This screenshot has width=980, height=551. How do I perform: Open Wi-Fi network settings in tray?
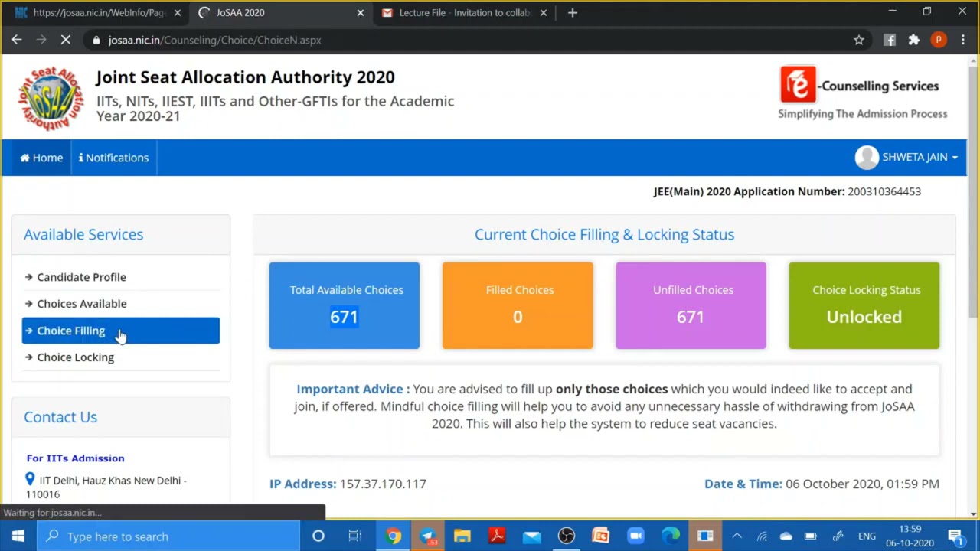(762, 536)
